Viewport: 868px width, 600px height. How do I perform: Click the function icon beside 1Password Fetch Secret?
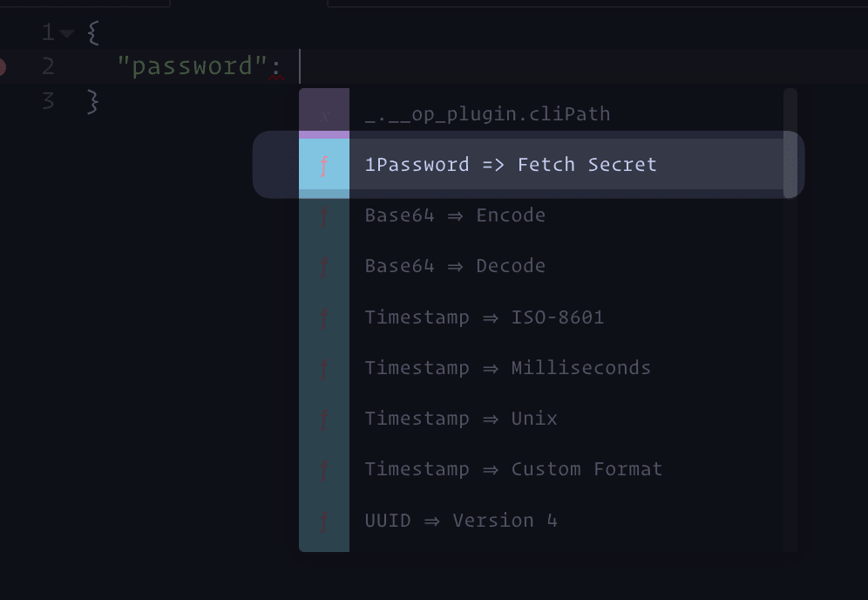click(324, 165)
